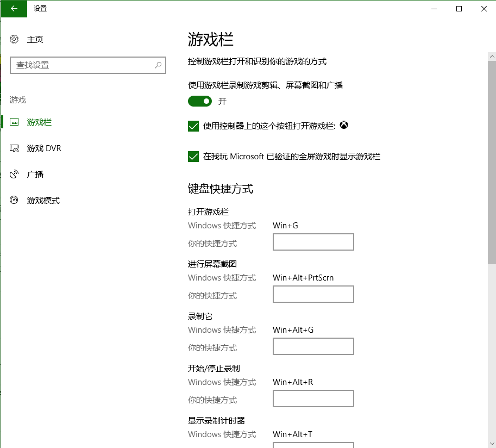496x448 pixels.
Task: Select the 游戏栏 navigation entry
Action: (39, 122)
